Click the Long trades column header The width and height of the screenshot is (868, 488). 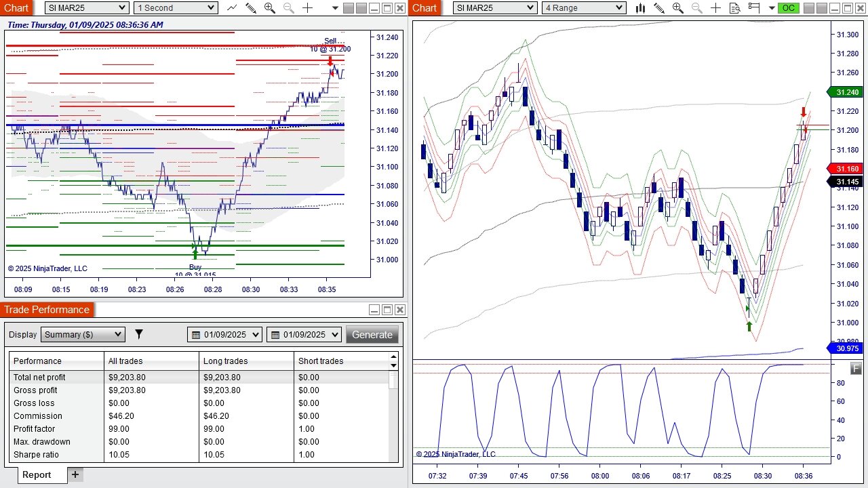246,361
